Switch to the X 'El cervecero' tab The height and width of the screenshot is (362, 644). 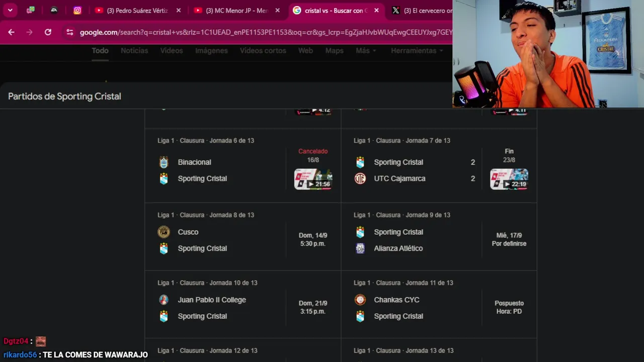(422, 10)
